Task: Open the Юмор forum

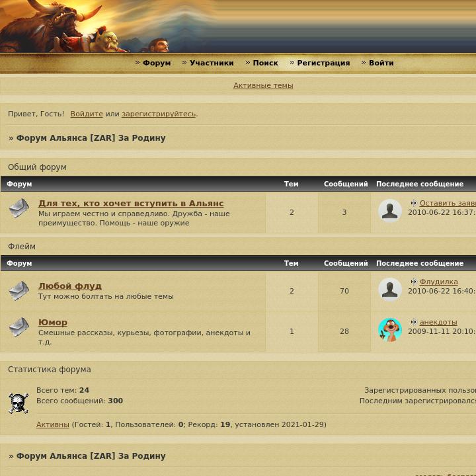Action: pos(53,323)
